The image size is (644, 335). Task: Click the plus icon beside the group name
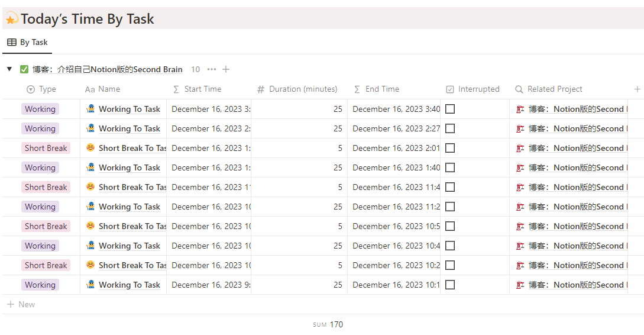pos(226,69)
